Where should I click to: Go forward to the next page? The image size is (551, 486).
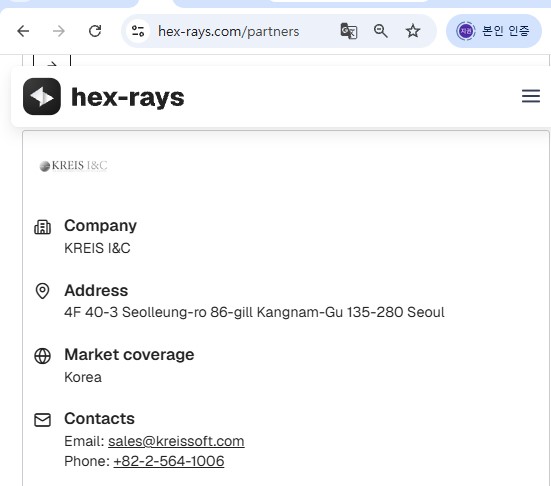(59, 31)
